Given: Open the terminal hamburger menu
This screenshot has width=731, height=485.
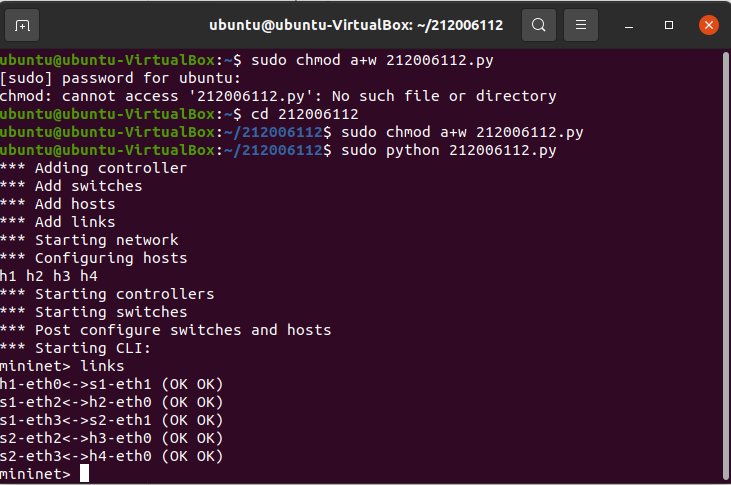Looking at the screenshot, I should 581,24.
